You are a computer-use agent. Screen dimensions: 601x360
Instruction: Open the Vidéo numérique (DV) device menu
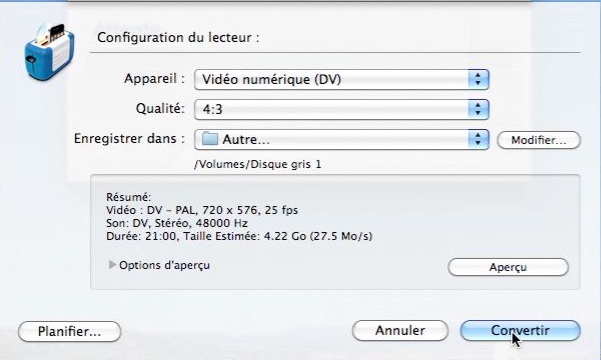coord(342,79)
